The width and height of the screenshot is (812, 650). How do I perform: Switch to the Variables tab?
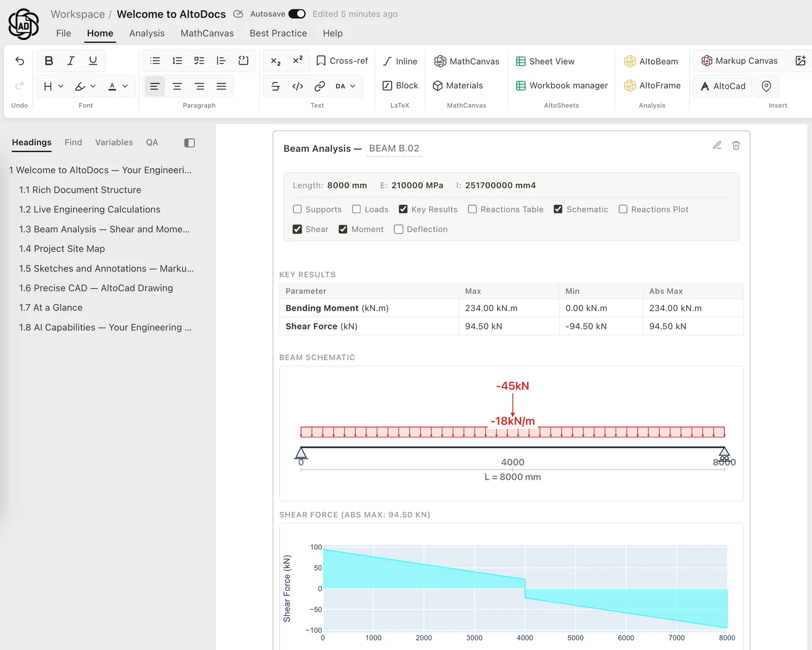click(114, 142)
